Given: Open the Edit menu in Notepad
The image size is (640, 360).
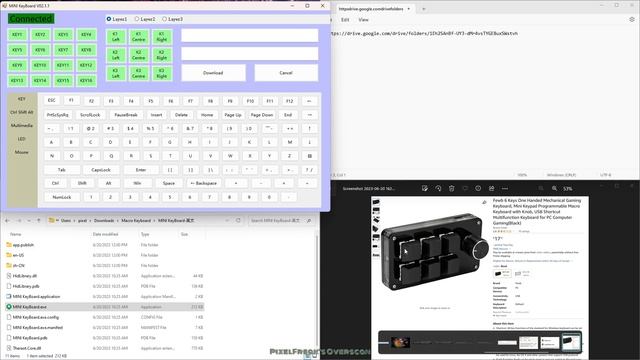Looking at the screenshot, I should tap(345, 20).
